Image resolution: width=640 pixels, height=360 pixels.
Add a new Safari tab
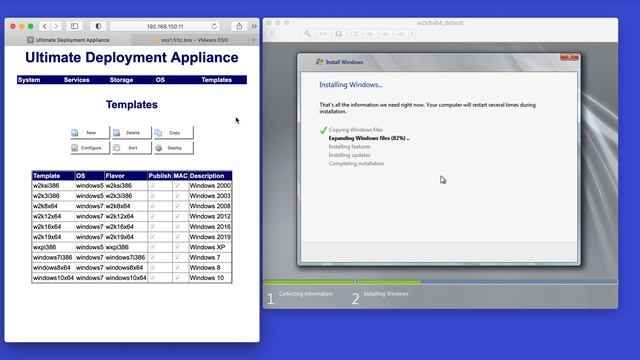254,40
